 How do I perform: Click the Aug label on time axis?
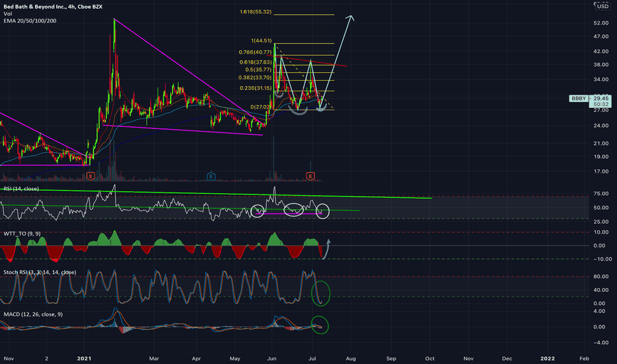351,359
